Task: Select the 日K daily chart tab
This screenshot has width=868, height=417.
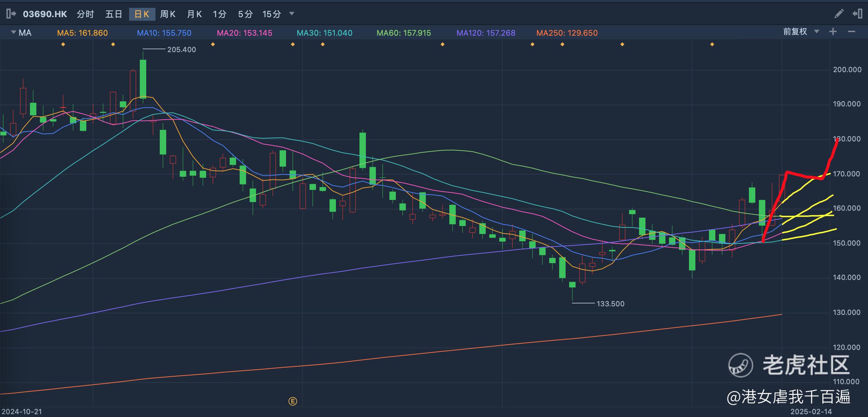Action: click(x=142, y=14)
